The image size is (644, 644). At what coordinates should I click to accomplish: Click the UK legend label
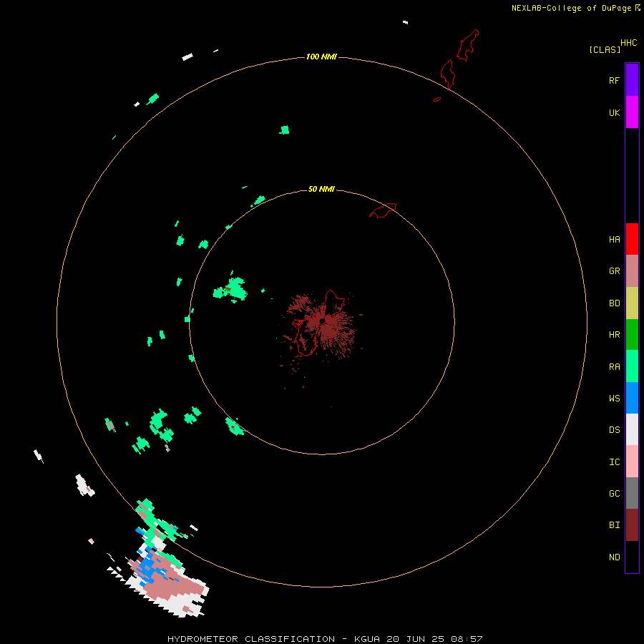[614, 112]
